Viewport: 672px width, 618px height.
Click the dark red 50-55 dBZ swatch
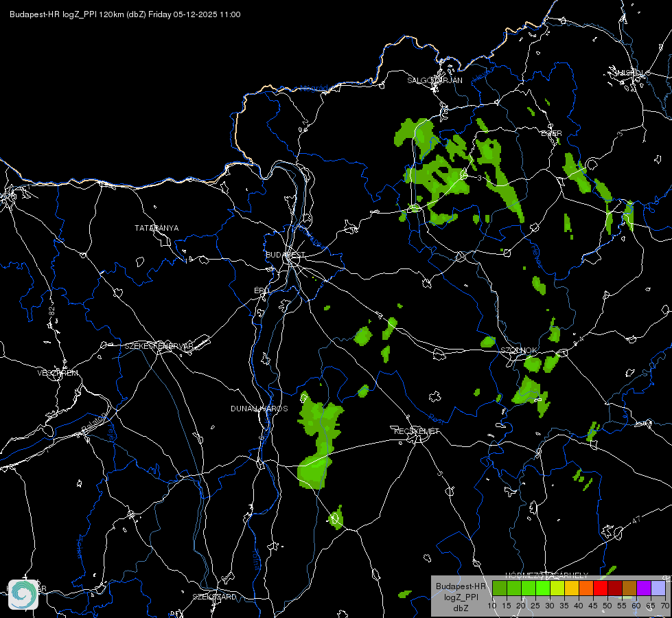pyautogui.click(x=615, y=588)
